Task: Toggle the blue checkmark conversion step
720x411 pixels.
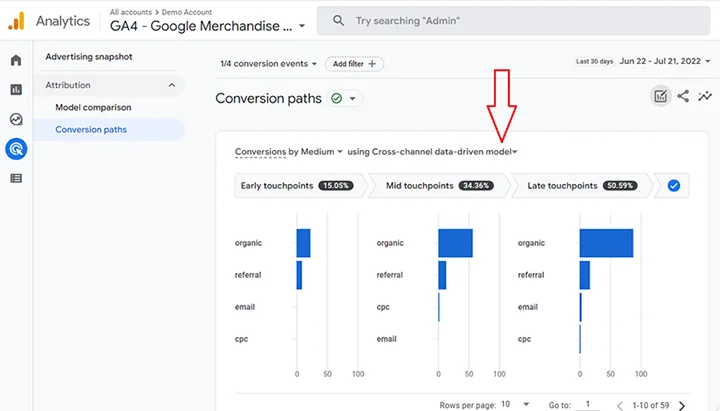Action: (674, 186)
